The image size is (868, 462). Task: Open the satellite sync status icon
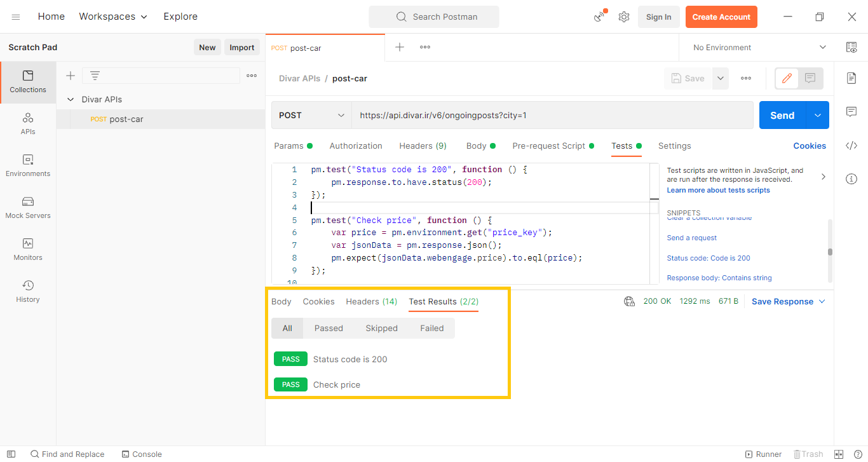coord(600,17)
